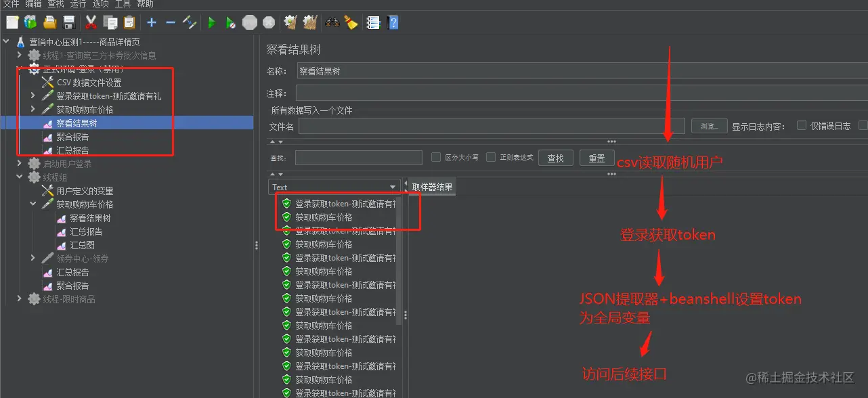Save the test plan
Image resolution: width=868 pixels, height=398 pixels.
pyautogui.click(x=68, y=22)
